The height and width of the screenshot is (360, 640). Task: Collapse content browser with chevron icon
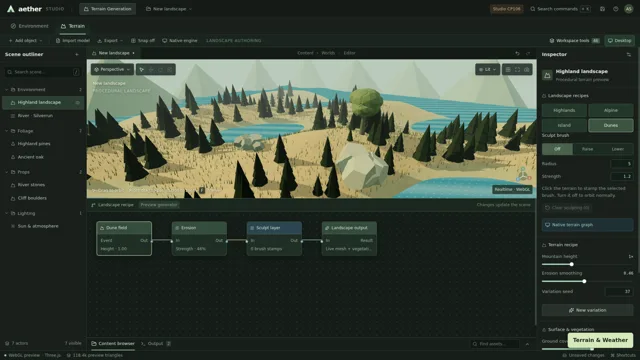[527, 344]
